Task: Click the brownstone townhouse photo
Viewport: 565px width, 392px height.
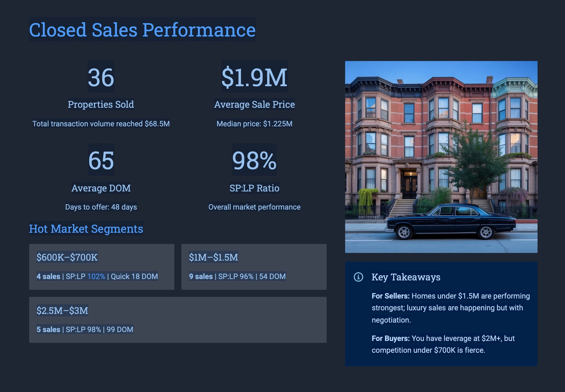Action: (x=441, y=157)
